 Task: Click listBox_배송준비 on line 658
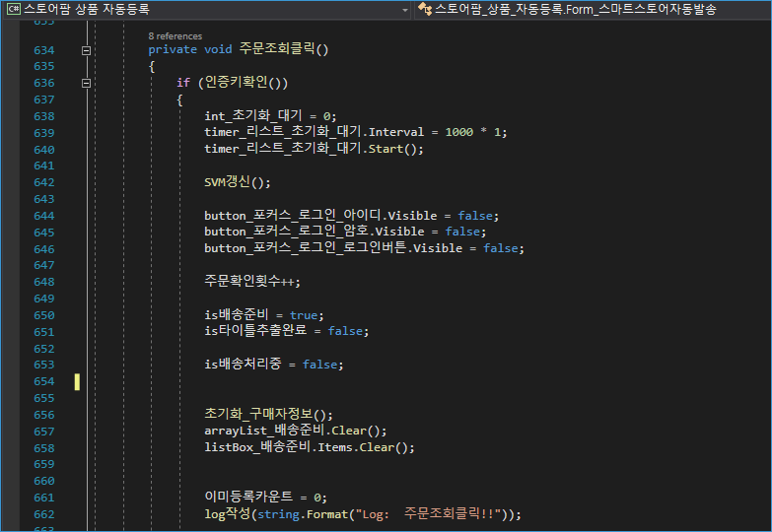[258, 447]
